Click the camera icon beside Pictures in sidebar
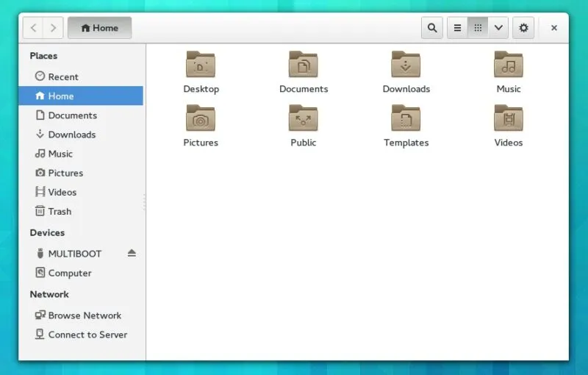 [40, 173]
